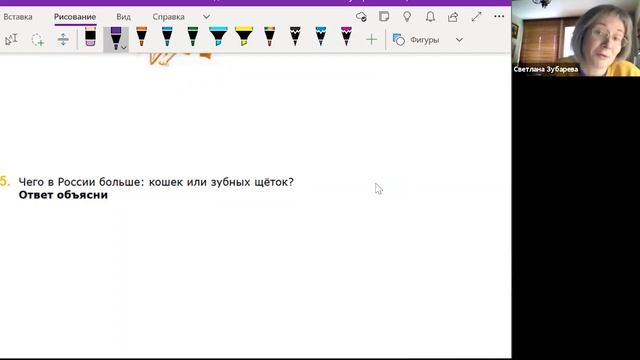Open the Фигуры shapes button
640x360 pixels.
[416, 40]
